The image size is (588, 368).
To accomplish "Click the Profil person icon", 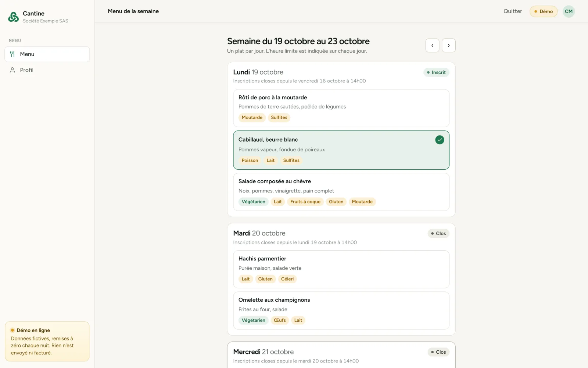I will click(12, 70).
